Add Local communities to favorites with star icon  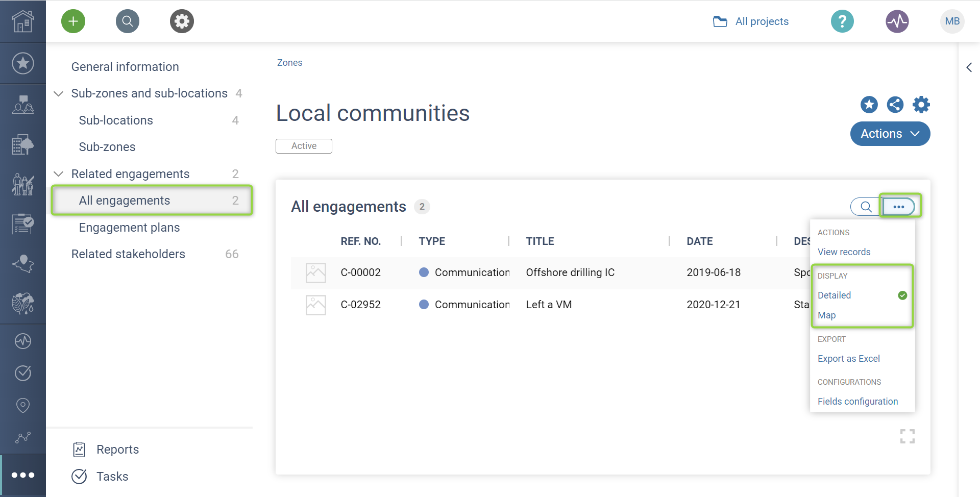tap(869, 105)
